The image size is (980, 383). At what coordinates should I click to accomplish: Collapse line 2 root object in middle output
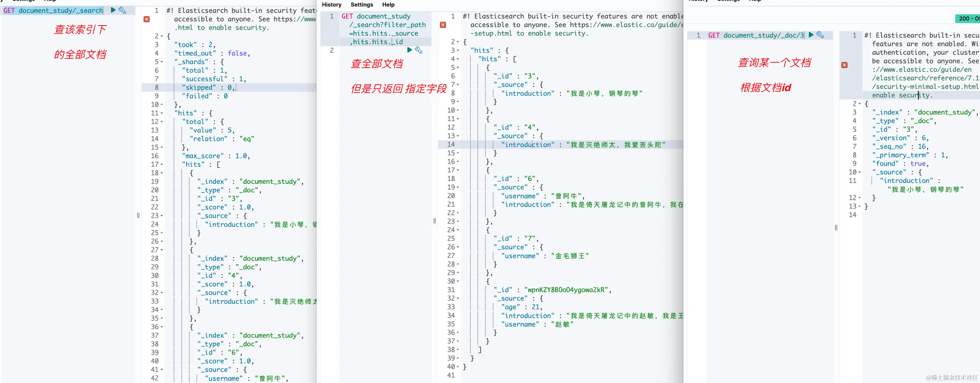[458, 42]
